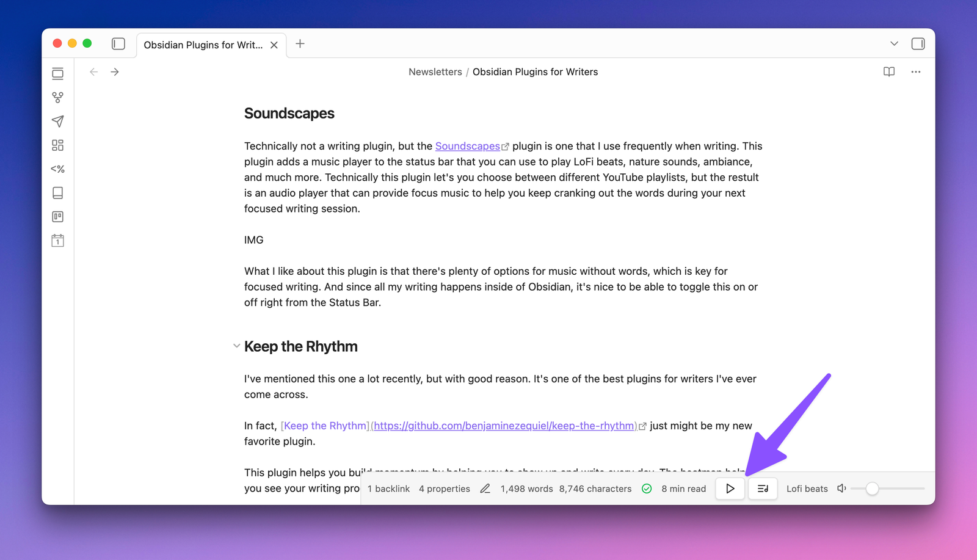Image resolution: width=977 pixels, height=560 pixels.
Task: Click the book icon in the left sidebar
Action: [x=57, y=192]
